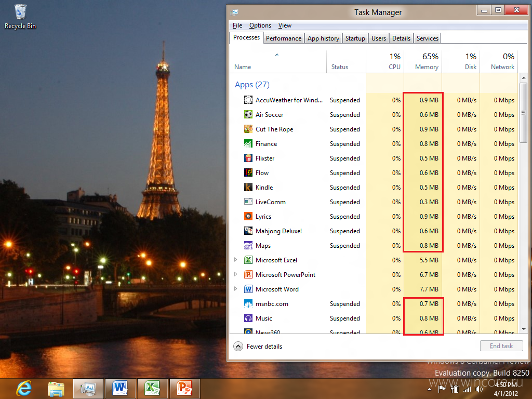Switch to PowerPoint on the taskbar

point(184,389)
